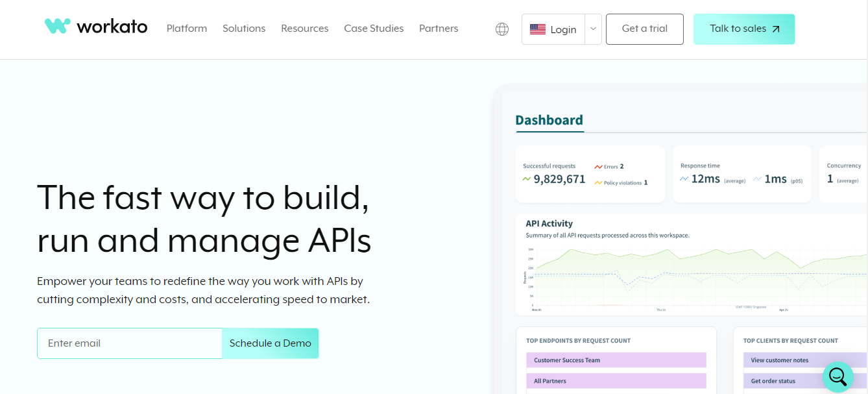Click the green Successful requests trend icon
Image resolution: width=868 pixels, height=394 pixels.
(x=527, y=179)
